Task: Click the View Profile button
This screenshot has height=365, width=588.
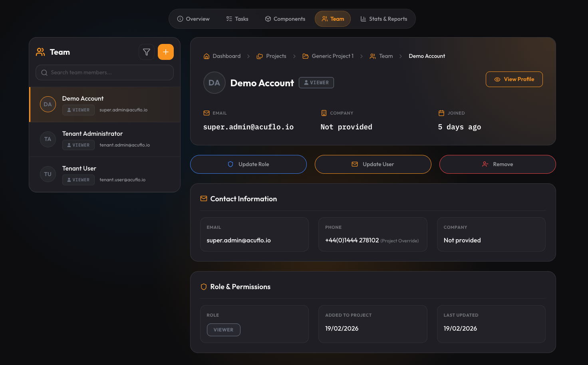Action: click(514, 79)
